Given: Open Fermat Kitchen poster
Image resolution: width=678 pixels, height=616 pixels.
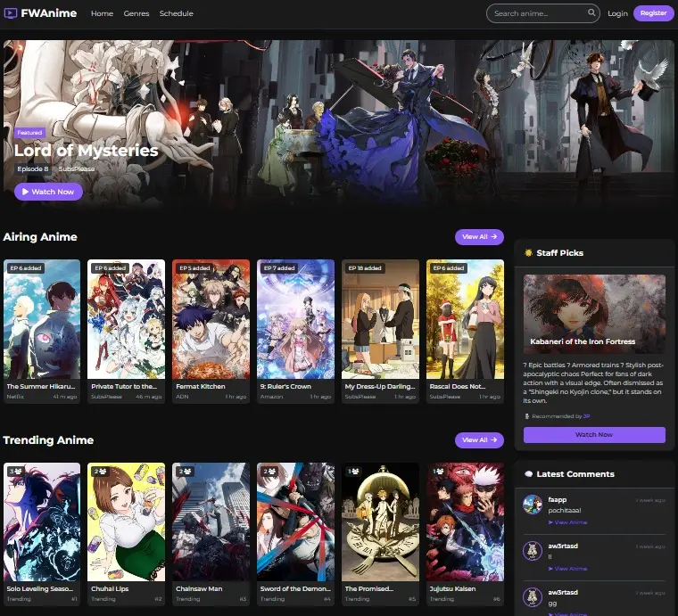Looking at the screenshot, I should (211, 319).
